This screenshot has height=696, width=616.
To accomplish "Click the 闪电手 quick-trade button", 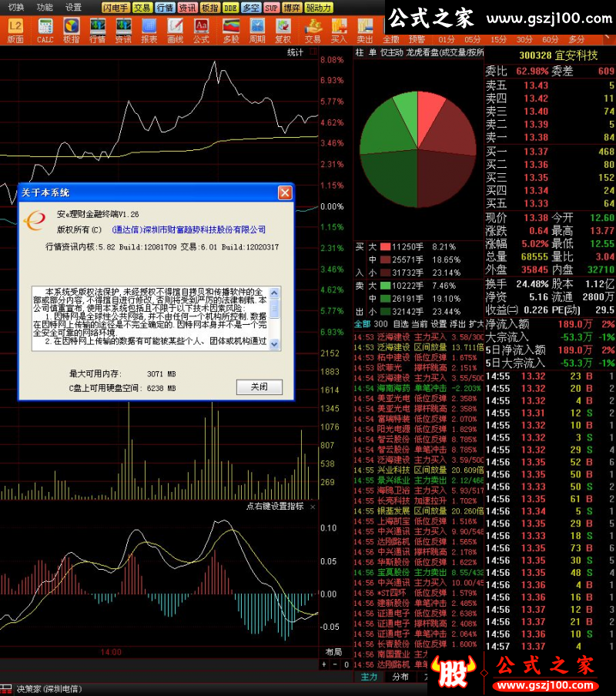I will point(115,8).
